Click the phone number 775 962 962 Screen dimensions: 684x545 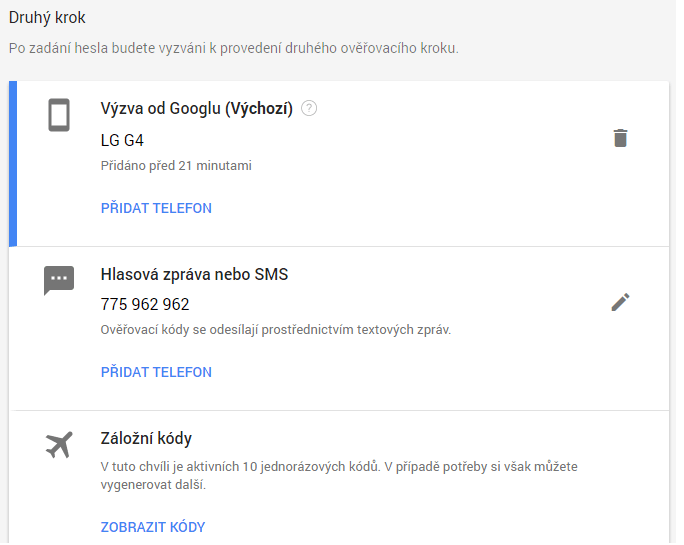(145, 304)
